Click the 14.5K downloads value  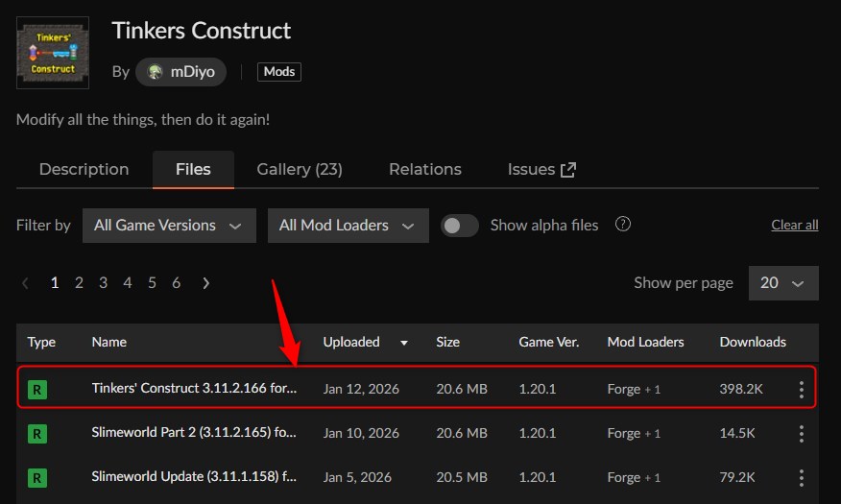(737, 433)
